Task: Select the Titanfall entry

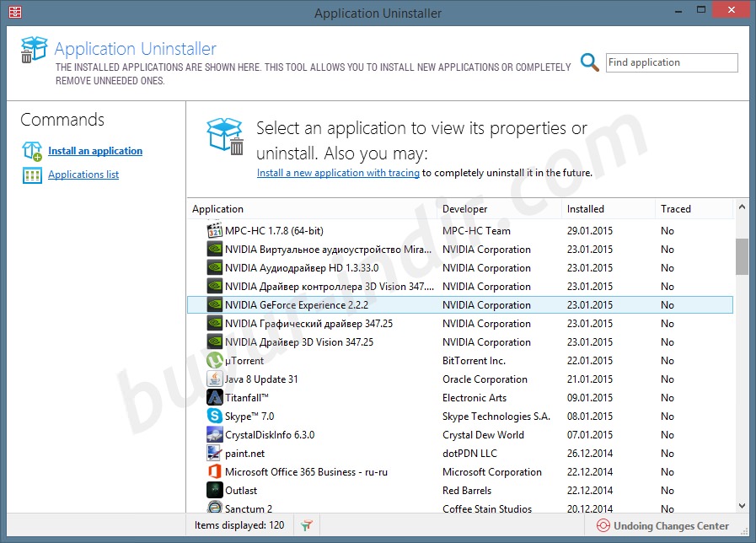Action: click(x=460, y=397)
